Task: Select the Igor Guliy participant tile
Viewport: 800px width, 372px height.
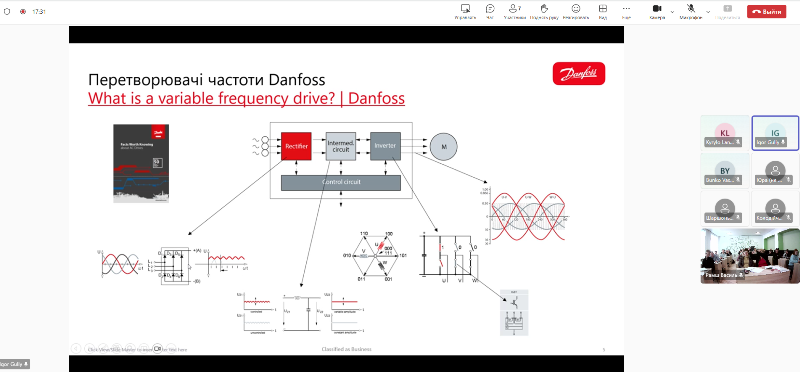Action: coord(775,133)
